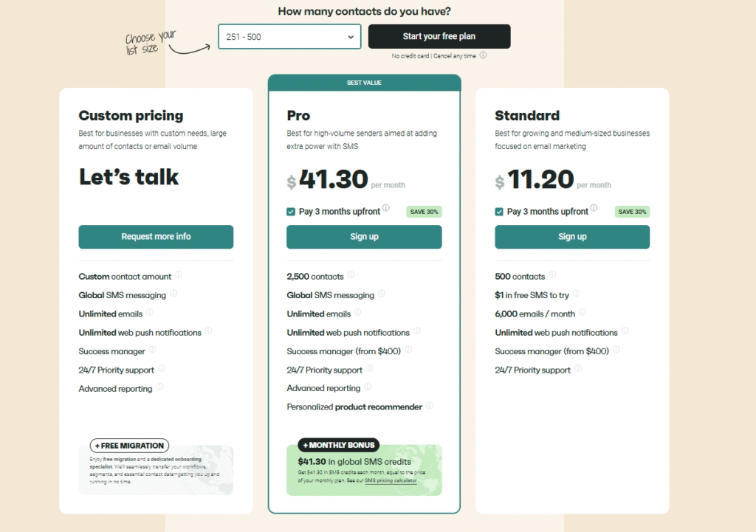Click info icon next to Cancel any time
756x532 pixels.
click(484, 55)
